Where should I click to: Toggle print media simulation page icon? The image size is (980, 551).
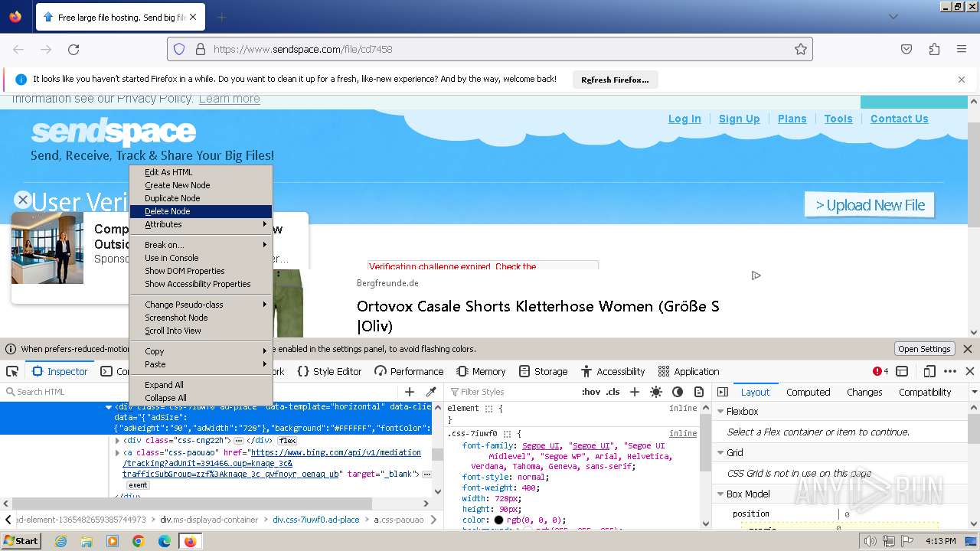tap(698, 392)
